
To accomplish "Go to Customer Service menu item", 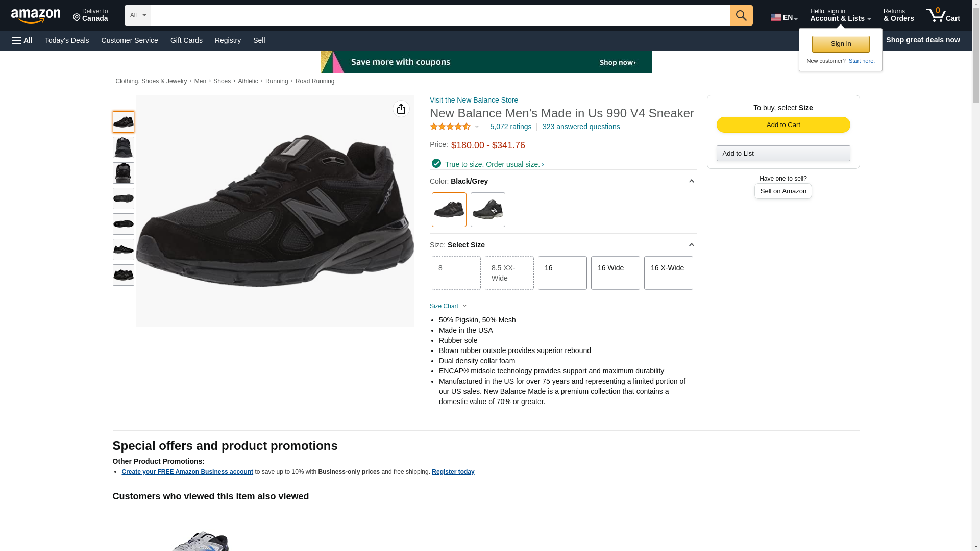I will pyautogui.click(x=130, y=40).
